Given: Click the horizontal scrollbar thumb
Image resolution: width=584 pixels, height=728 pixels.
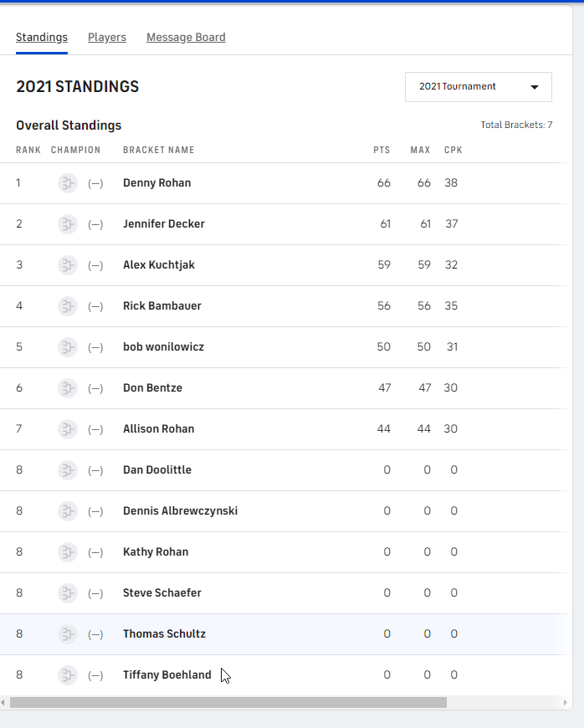Looking at the screenshot, I should point(228,703).
